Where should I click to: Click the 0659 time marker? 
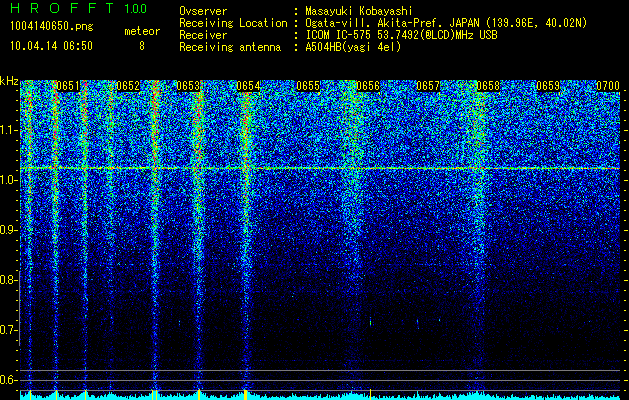548,86
